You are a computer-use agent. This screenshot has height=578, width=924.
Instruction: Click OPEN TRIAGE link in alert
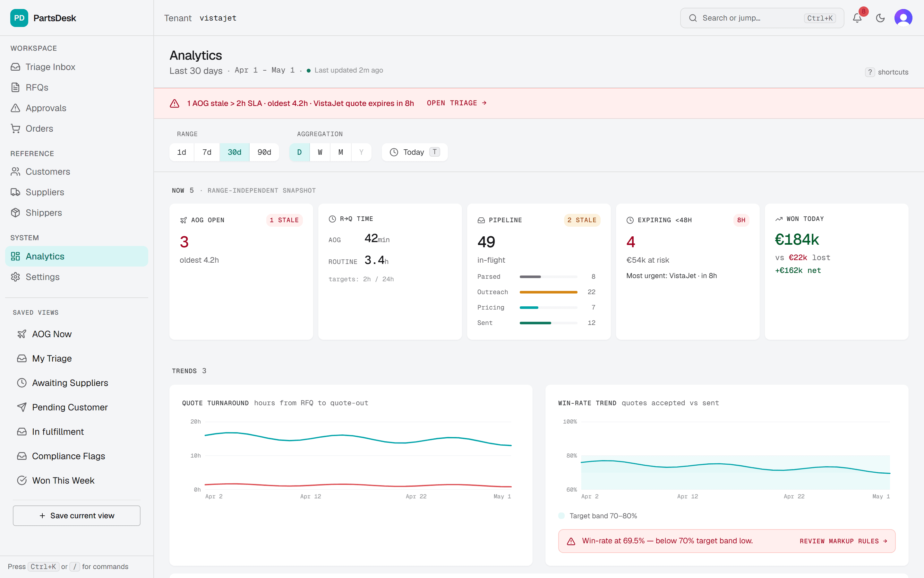457,103
